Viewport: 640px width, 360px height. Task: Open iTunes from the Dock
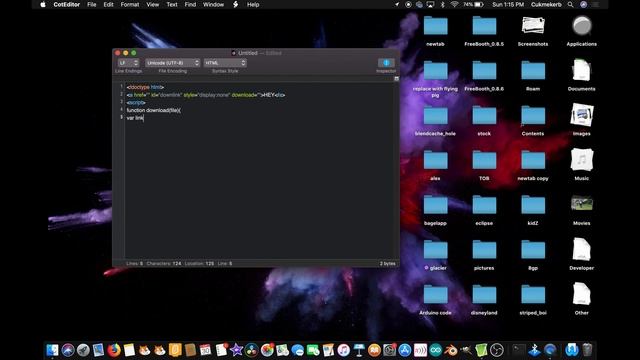click(344, 350)
